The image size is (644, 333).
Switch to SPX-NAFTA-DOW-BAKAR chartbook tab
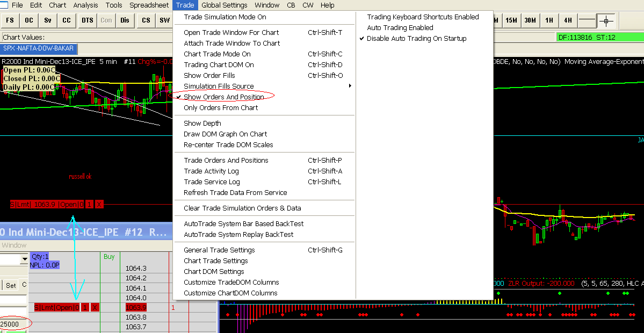(39, 48)
